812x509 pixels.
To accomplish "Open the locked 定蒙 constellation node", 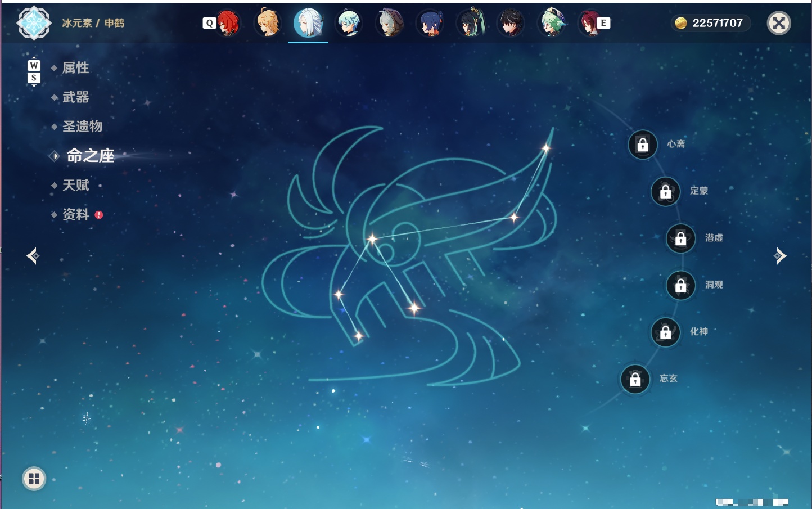I will (x=666, y=191).
